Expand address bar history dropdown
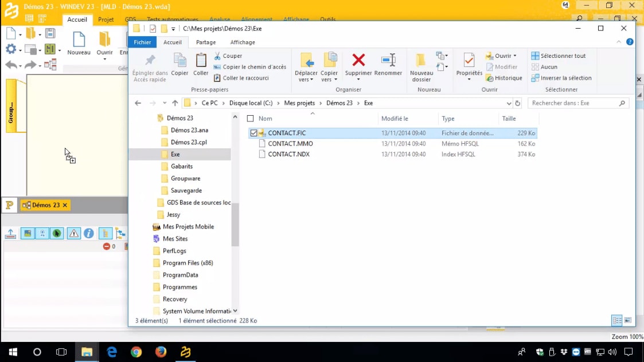The width and height of the screenshot is (644, 362). point(509,104)
